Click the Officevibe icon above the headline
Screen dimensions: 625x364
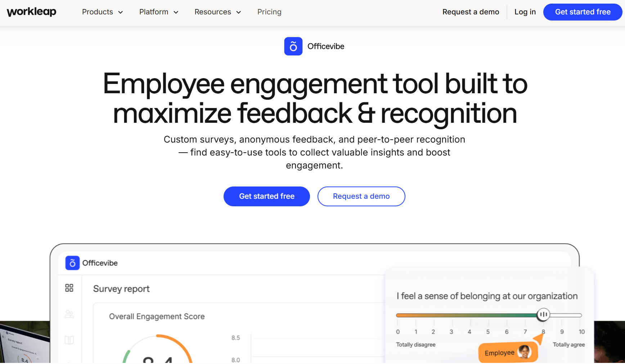(x=293, y=46)
